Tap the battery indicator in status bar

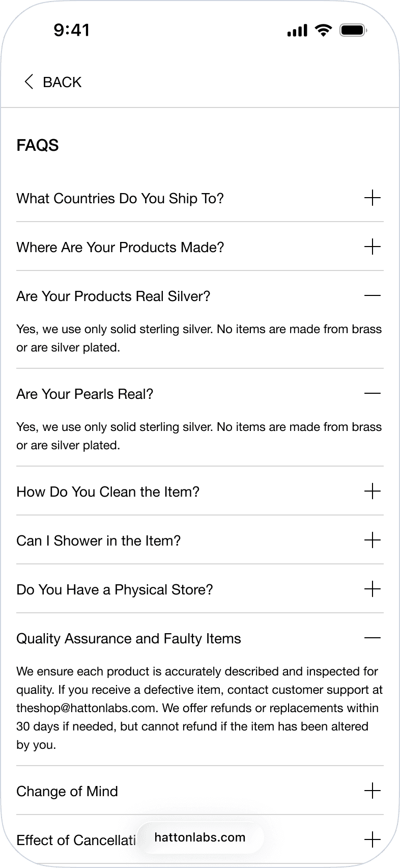[x=353, y=31]
